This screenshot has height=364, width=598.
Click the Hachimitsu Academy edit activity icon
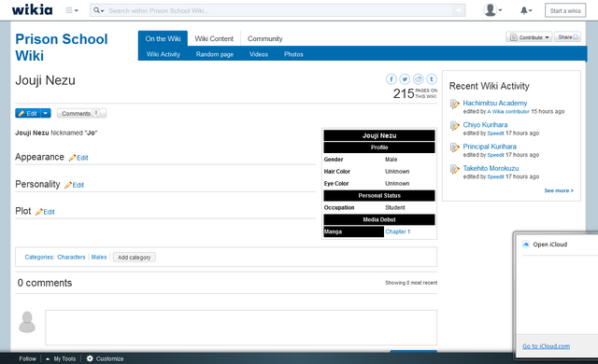455,104
